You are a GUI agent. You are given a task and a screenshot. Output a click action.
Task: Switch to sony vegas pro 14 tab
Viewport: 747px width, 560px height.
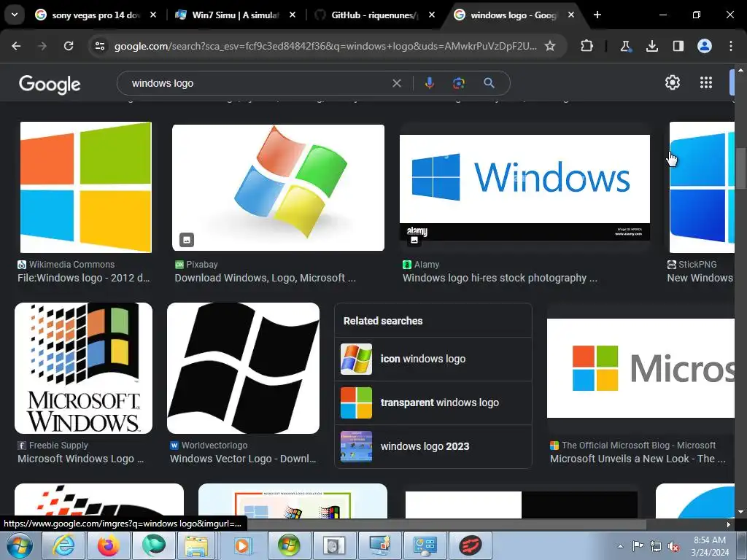96,15
